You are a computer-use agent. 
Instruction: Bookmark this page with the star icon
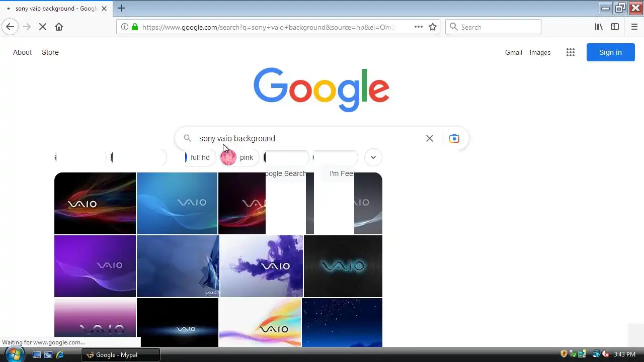point(433,27)
